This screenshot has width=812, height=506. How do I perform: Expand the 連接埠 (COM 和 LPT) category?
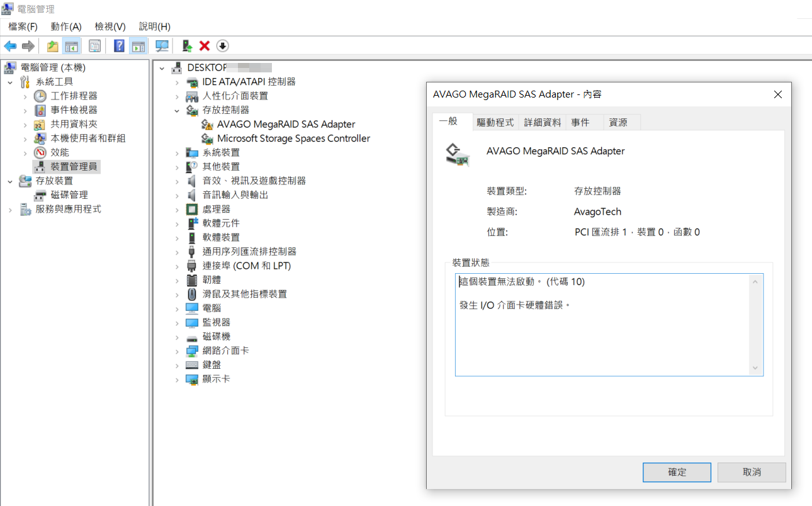tap(178, 266)
